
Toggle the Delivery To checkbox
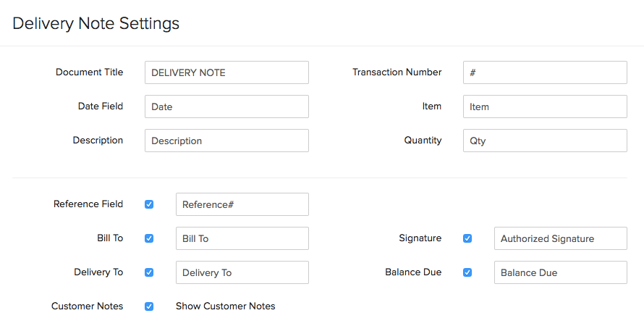149,272
